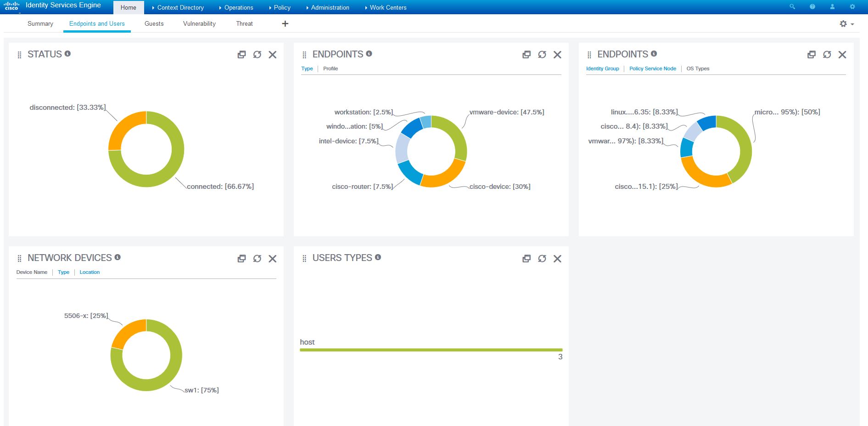The width and height of the screenshot is (868, 426).
Task: Refresh the STATUS dashlet
Action: tap(257, 55)
